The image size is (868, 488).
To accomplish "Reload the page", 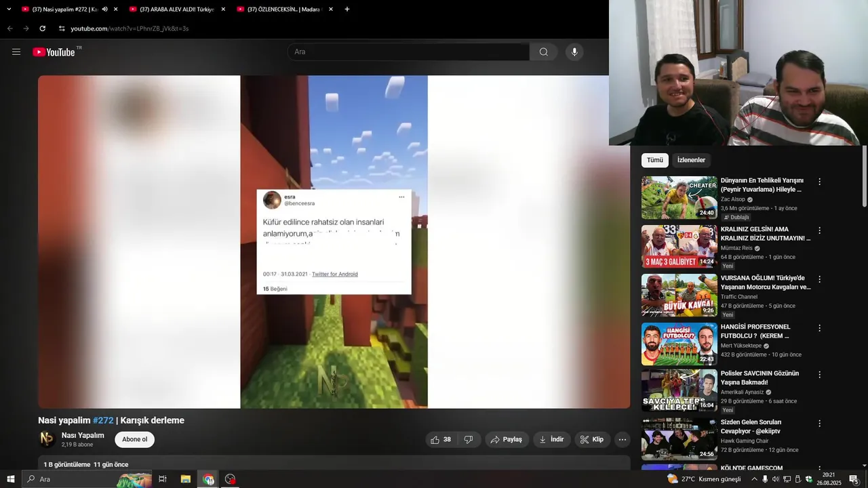I will click(42, 28).
